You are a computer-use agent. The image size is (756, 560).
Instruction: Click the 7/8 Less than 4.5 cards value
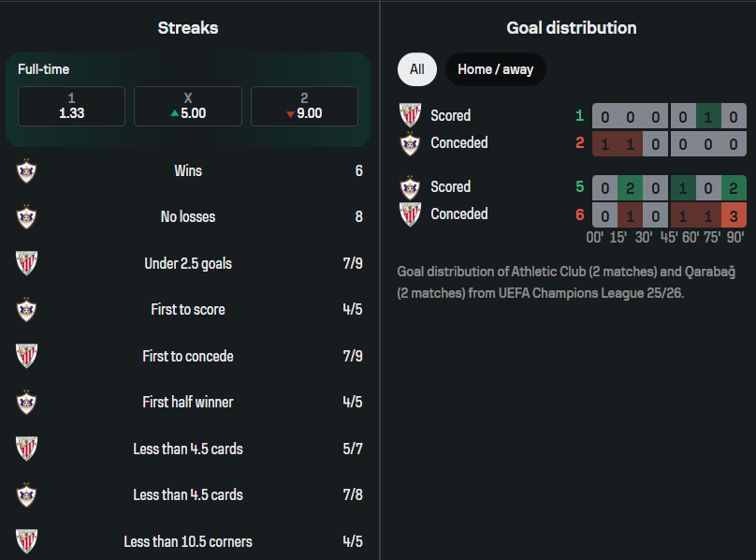[353, 494]
